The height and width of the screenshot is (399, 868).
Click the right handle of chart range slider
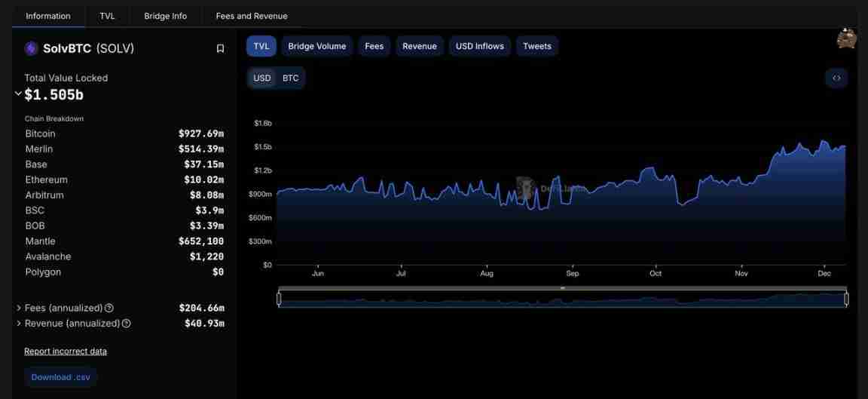point(846,299)
